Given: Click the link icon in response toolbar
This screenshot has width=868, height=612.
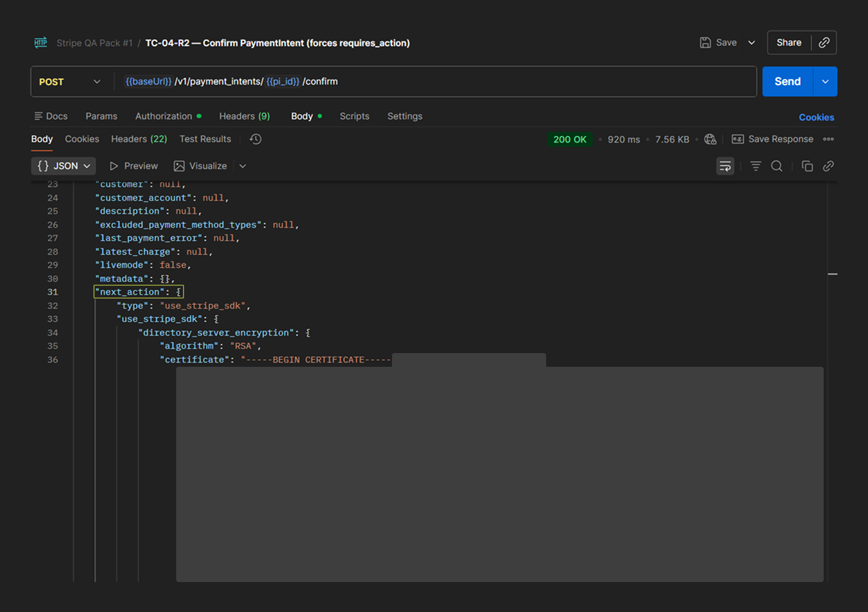Looking at the screenshot, I should click(828, 166).
